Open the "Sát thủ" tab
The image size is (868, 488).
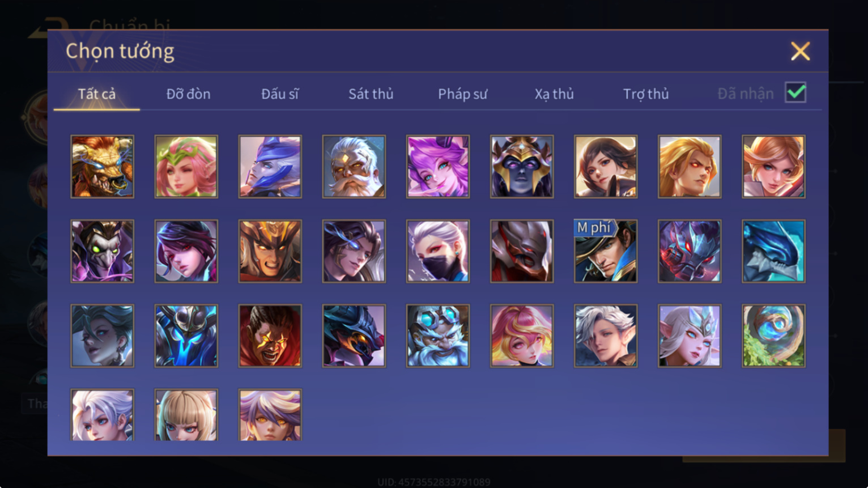[371, 94]
